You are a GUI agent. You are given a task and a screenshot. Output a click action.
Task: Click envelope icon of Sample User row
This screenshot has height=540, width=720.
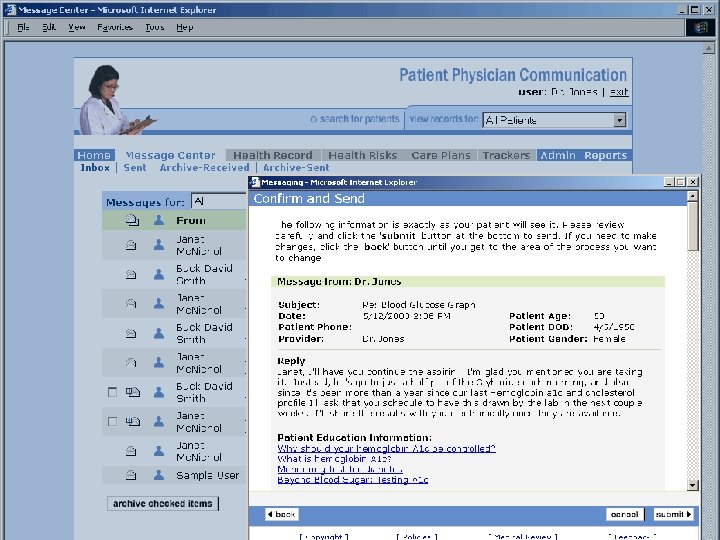[131, 475]
